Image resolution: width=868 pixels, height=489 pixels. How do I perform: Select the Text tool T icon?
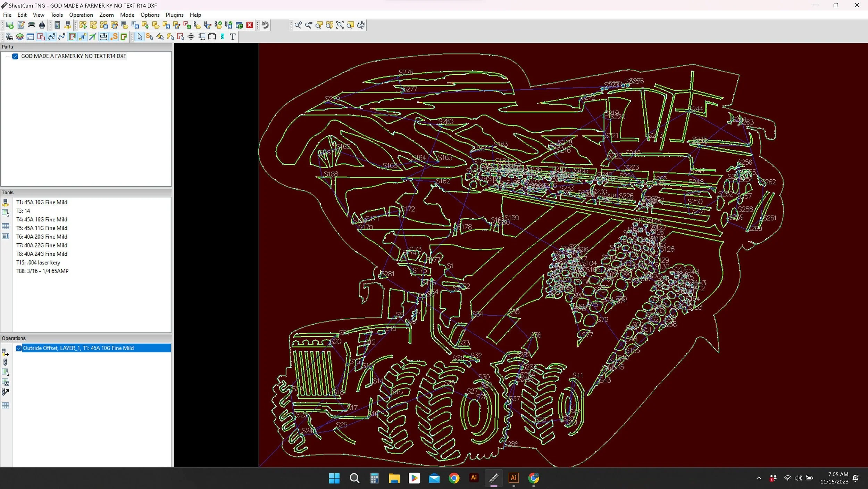233,37
